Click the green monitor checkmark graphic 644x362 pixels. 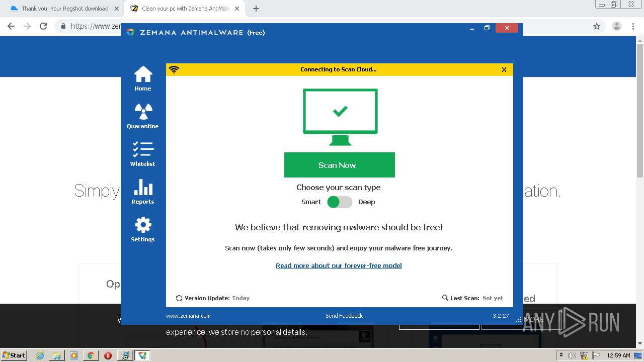[x=340, y=117]
